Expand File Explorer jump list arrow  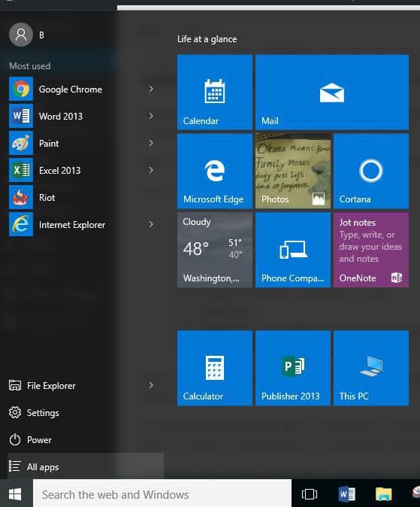coord(151,385)
